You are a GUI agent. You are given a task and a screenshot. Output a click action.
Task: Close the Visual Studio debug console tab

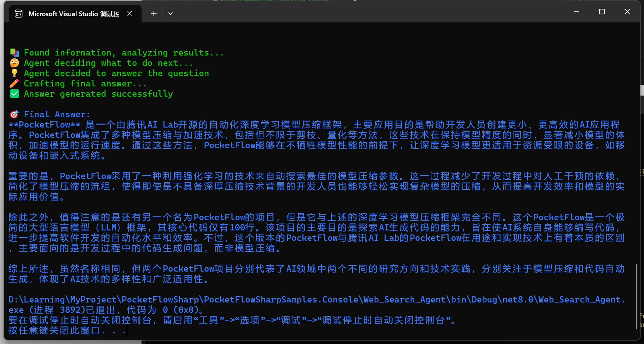[129, 13]
